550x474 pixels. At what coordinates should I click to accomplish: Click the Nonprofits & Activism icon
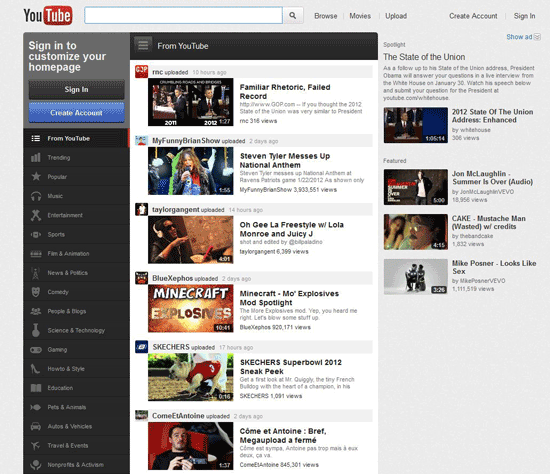36,465
